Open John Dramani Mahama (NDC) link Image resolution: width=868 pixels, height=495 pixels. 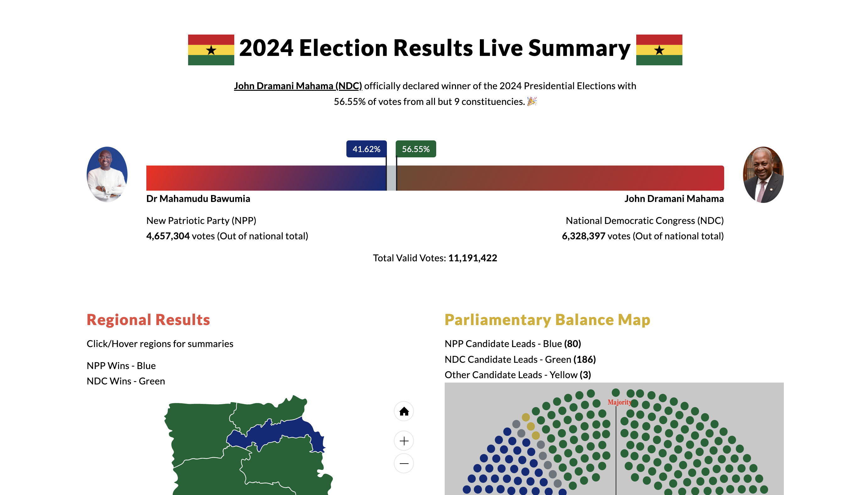[x=298, y=86]
